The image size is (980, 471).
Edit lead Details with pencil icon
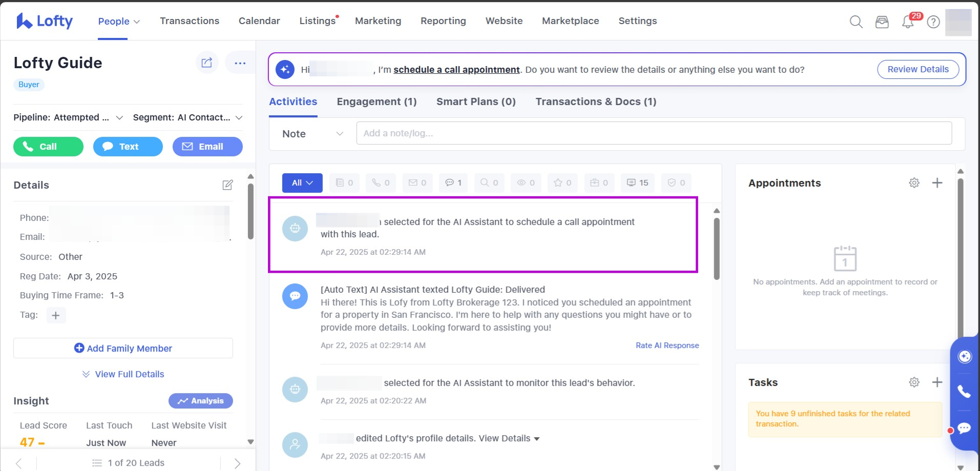tap(228, 185)
